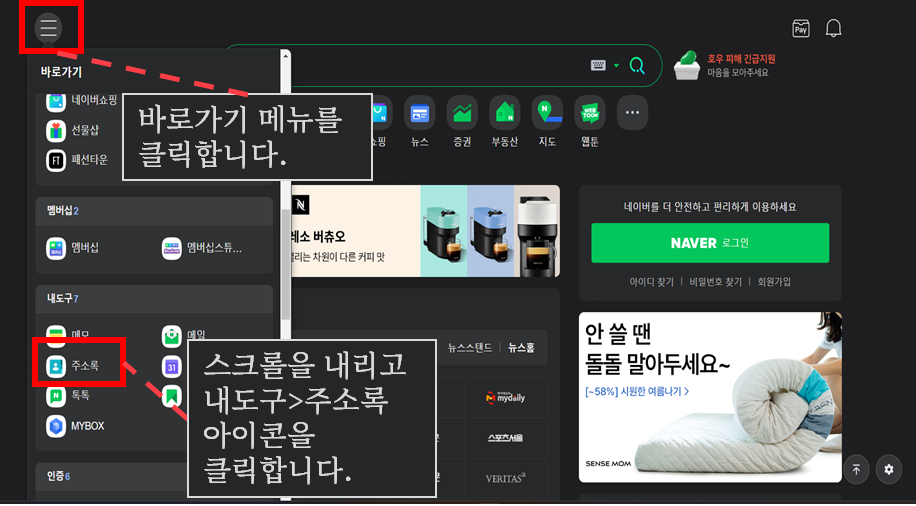Click the 인증 section header

pyautogui.click(x=154, y=477)
